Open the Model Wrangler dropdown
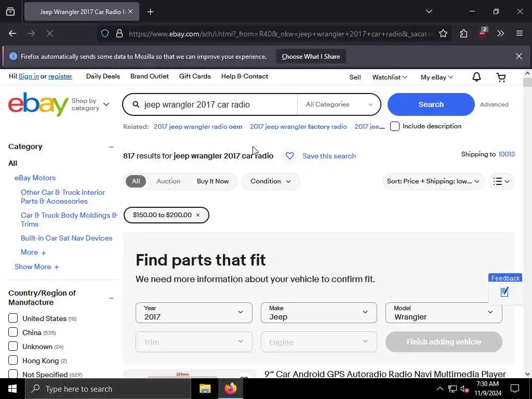Image resolution: width=532 pixels, height=399 pixels. (444, 313)
